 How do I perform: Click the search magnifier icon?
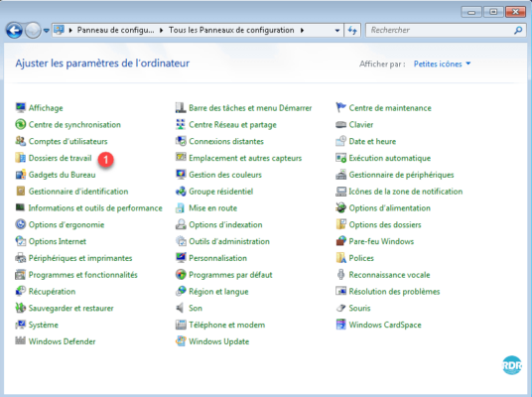[518, 30]
